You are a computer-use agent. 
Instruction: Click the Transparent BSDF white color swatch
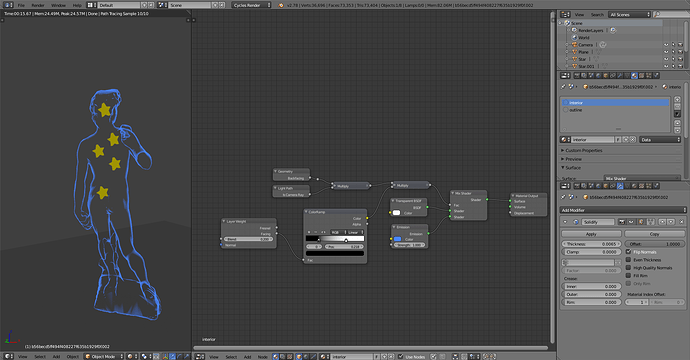tap(396, 213)
